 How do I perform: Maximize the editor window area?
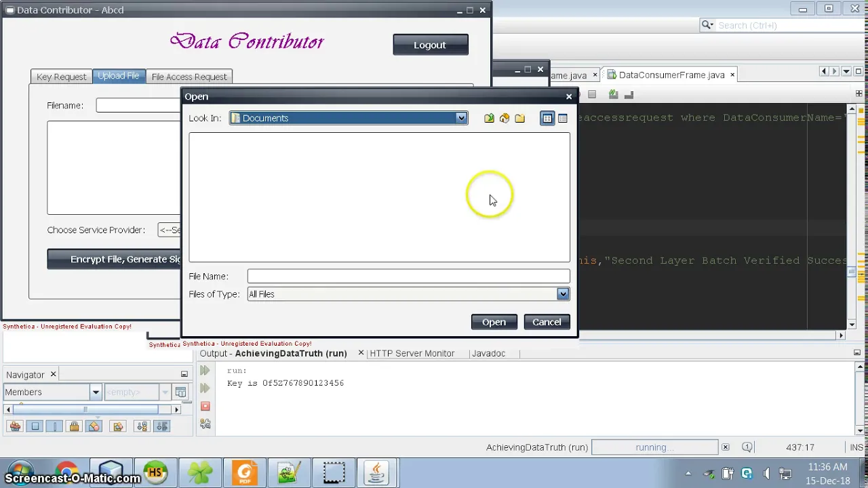pos(858,71)
